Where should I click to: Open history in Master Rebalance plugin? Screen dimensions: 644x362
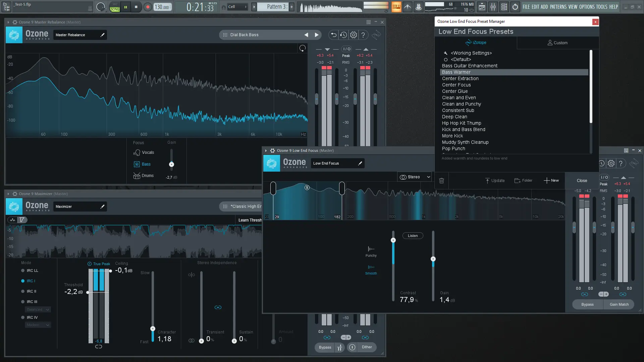343,35
